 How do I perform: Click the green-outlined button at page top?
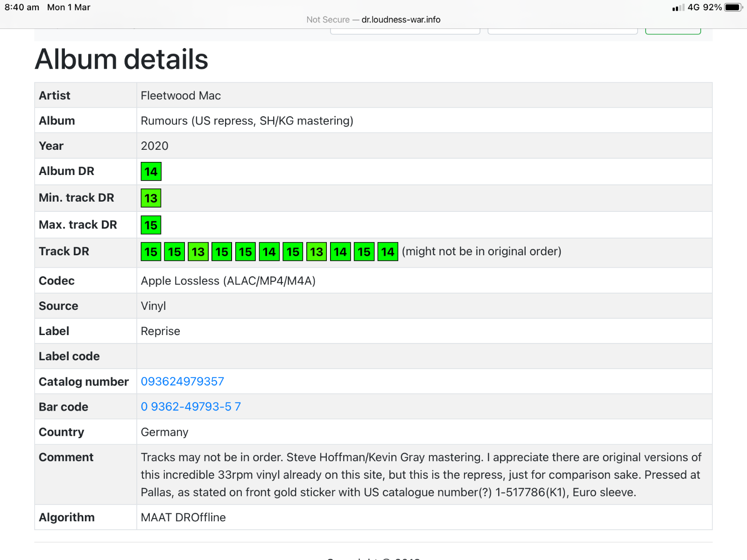click(673, 31)
